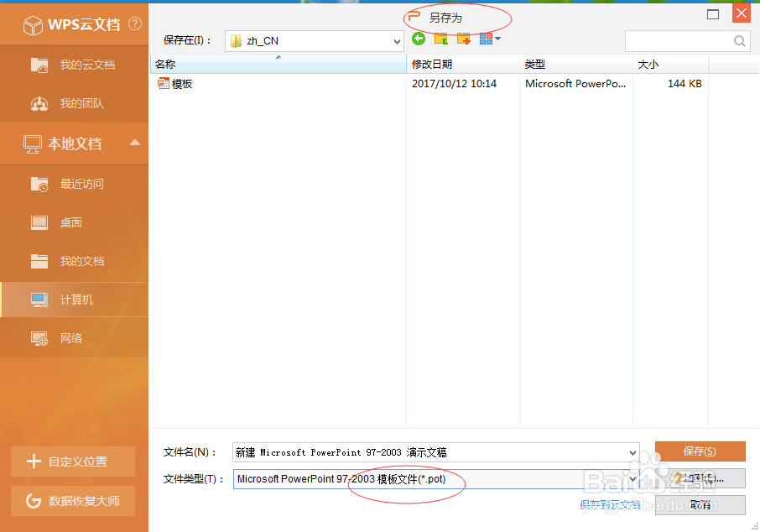Expand the 文件名 dropdown arrow

633,453
